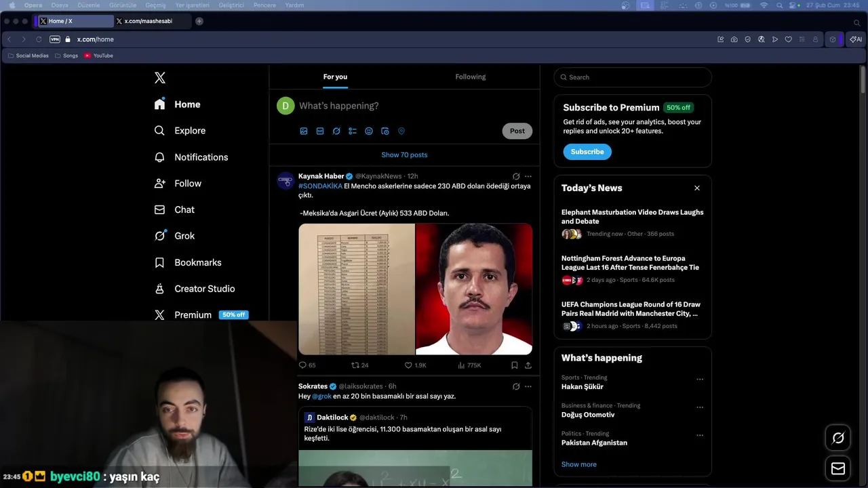Click the VPN badge in address bar

pos(55,39)
